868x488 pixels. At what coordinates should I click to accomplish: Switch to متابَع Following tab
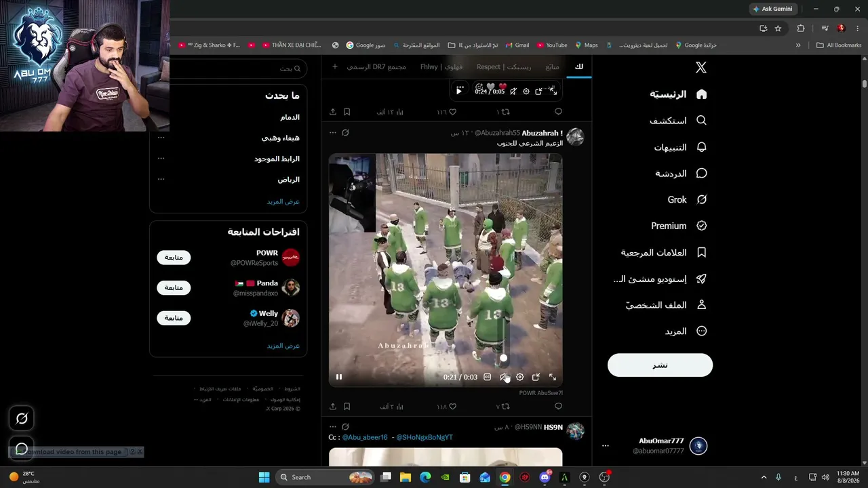coord(552,66)
